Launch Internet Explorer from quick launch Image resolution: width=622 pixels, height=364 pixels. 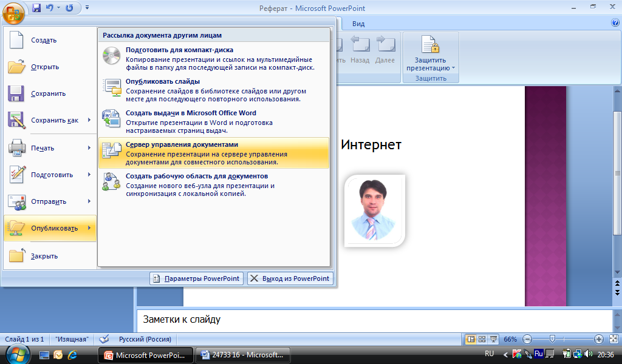72,355
